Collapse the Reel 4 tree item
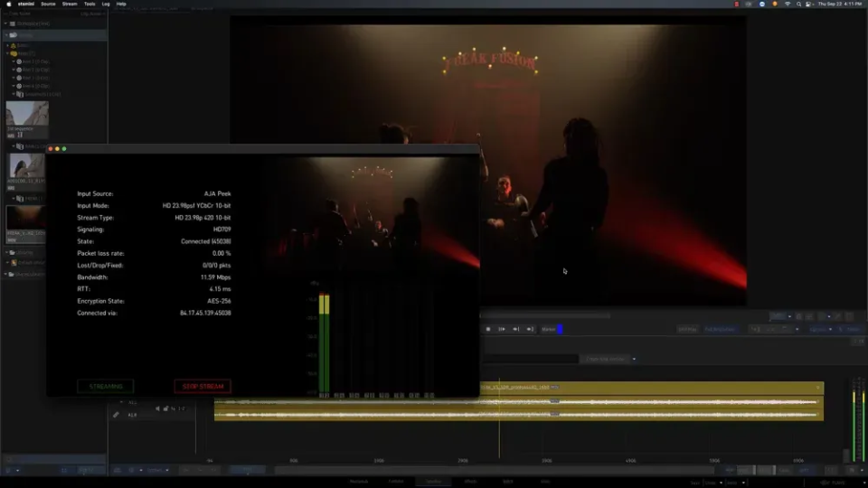The width and height of the screenshot is (868, 488). click(x=14, y=86)
